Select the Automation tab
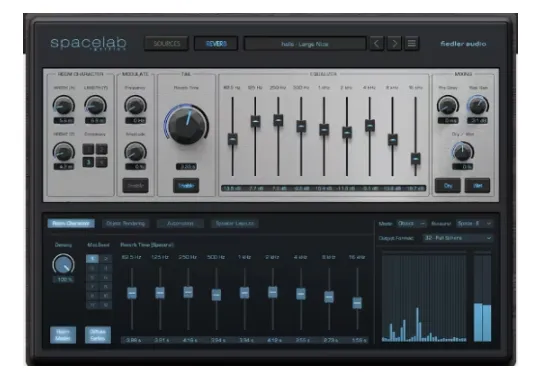This screenshot has width=535, height=376. click(x=180, y=223)
